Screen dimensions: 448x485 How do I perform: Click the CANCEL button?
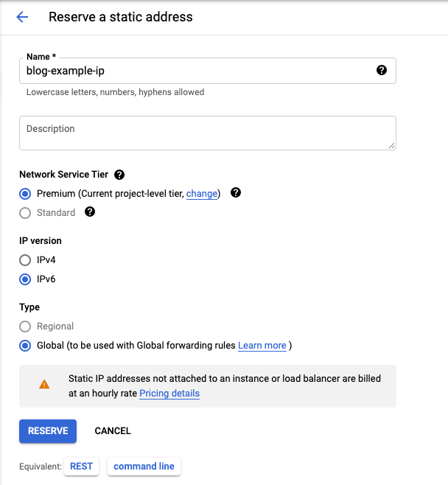tap(113, 431)
